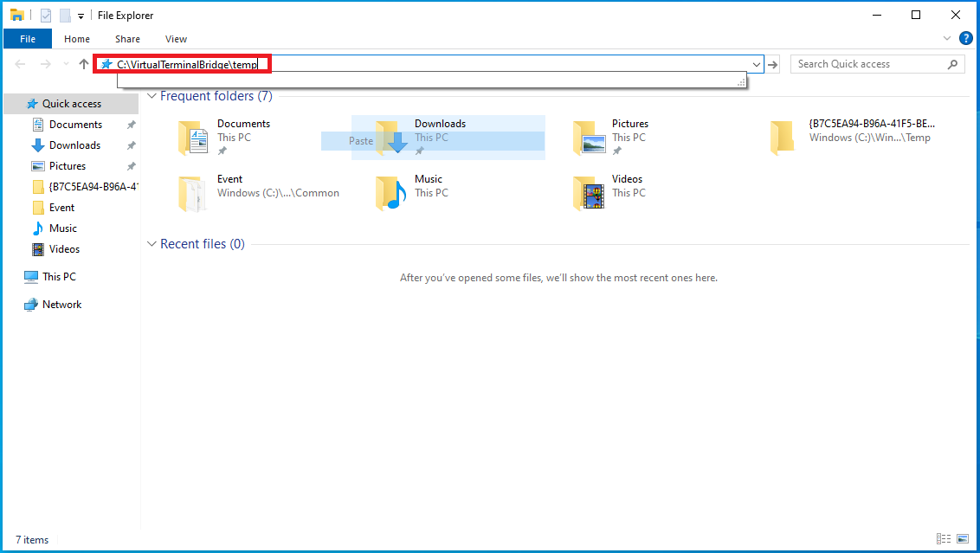Switch to Details view icon in status bar

[943, 538]
